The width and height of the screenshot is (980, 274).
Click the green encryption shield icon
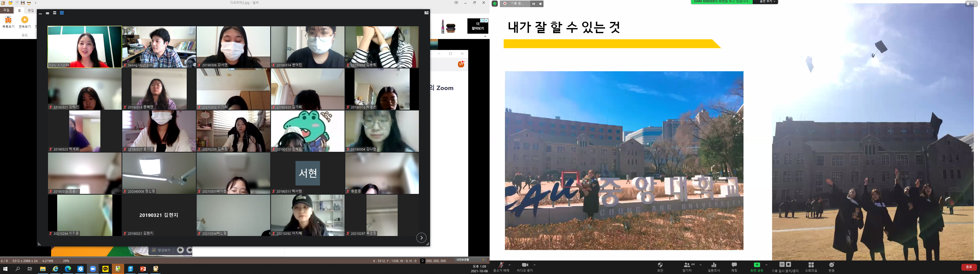coord(494,4)
